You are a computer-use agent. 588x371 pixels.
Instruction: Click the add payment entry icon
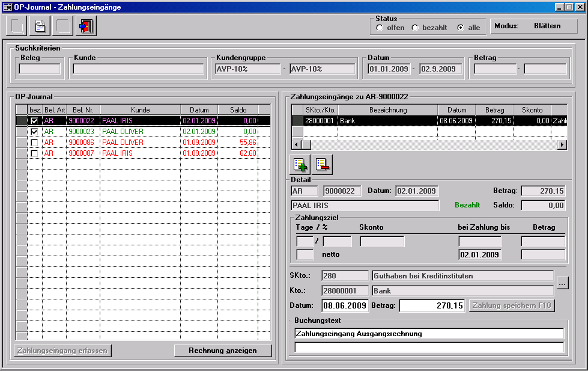pos(301,164)
